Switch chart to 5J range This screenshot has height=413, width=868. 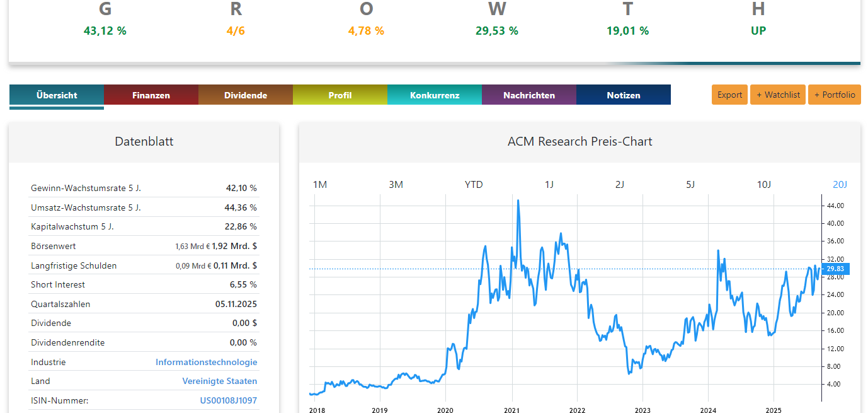[x=690, y=184]
